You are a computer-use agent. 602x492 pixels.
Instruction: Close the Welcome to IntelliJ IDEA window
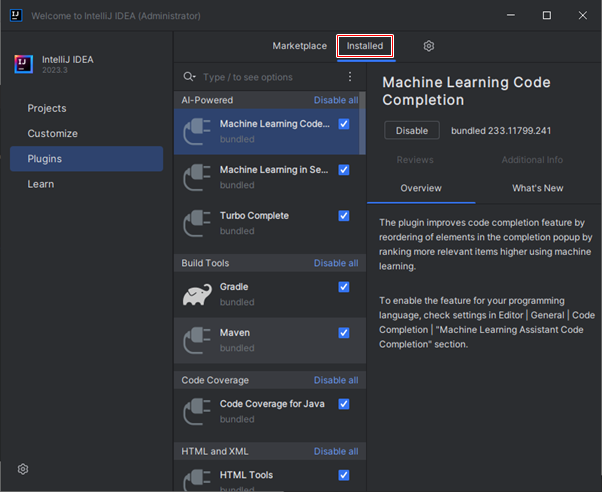[x=582, y=15]
